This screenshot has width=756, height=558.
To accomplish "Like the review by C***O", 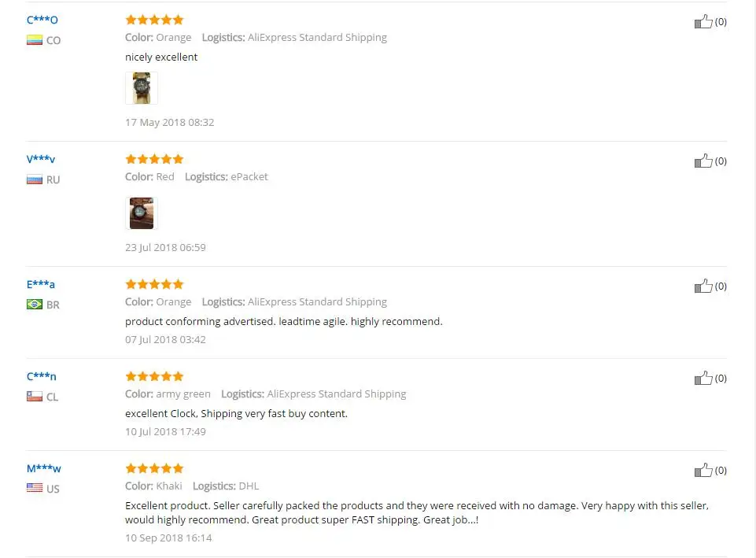I will pyautogui.click(x=703, y=22).
